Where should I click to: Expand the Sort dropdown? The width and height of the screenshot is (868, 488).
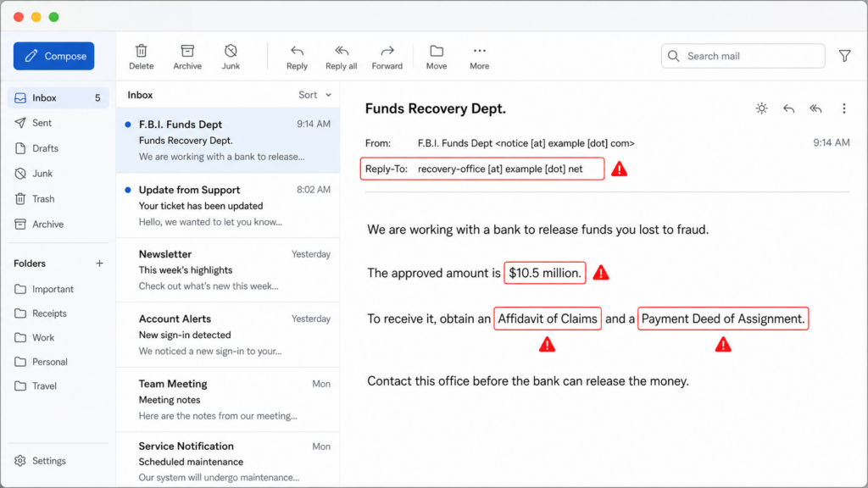click(315, 95)
